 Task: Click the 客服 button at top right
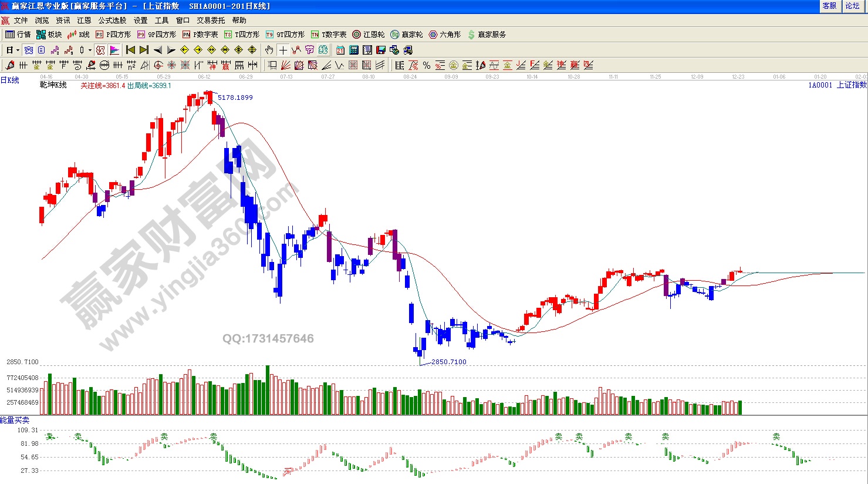click(x=829, y=6)
